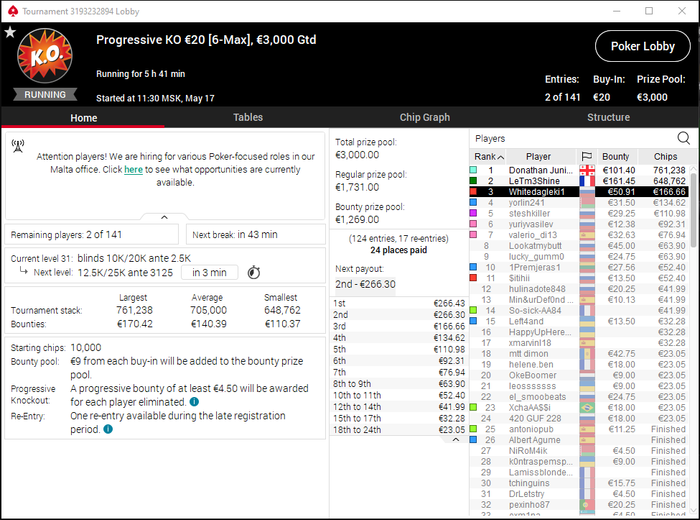Image resolution: width=700 pixels, height=520 pixels.
Task: Click blue color tag beside yorlin241
Action: pos(473,202)
